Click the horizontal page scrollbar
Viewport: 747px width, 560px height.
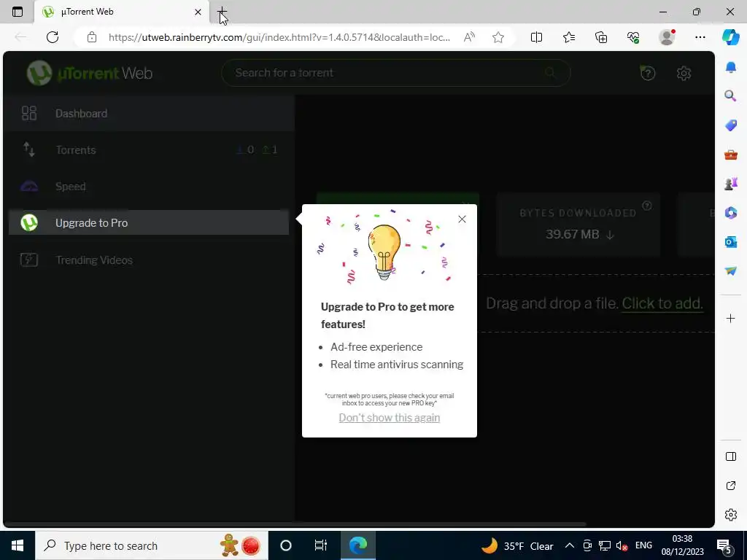click(x=295, y=524)
